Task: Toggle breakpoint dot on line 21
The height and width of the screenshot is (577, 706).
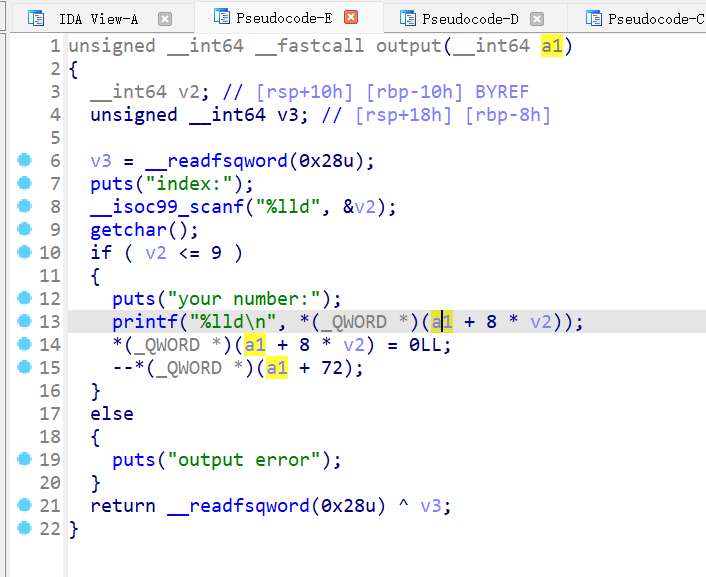Action: click(x=23, y=506)
